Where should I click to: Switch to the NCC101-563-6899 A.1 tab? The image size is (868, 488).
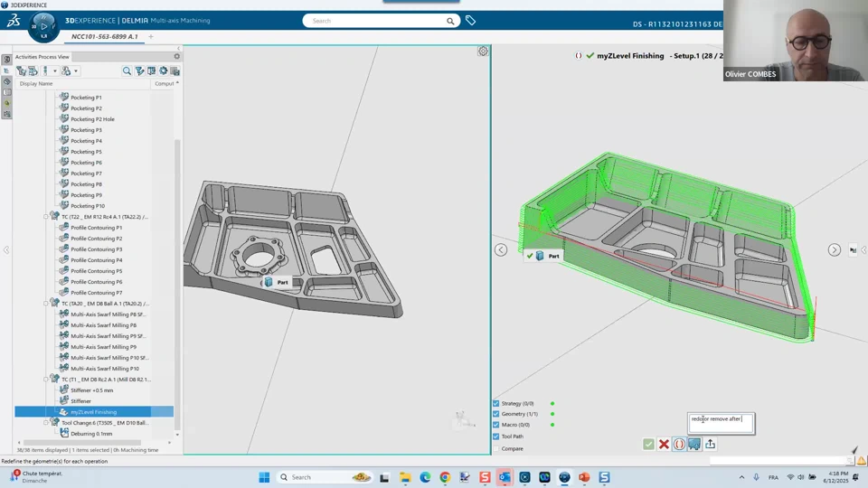pyautogui.click(x=105, y=37)
